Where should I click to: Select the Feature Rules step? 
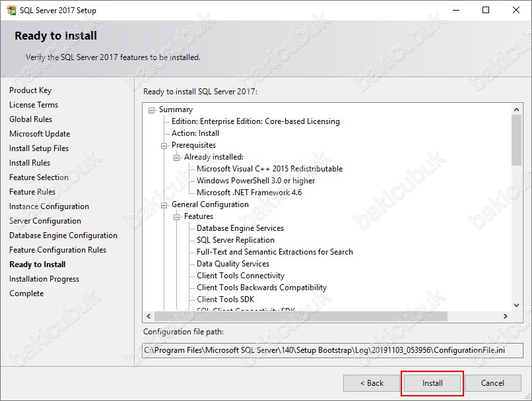click(32, 192)
